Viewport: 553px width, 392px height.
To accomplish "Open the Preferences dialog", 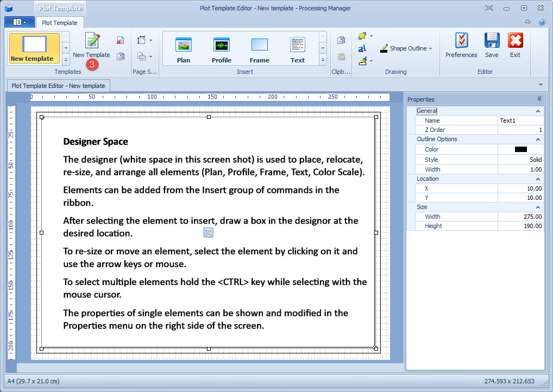I will [x=461, y=45].
